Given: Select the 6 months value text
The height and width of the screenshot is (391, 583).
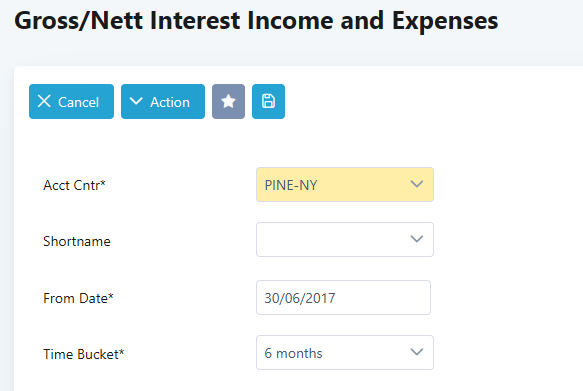Looking at the screenshot, I should [293, 353].
